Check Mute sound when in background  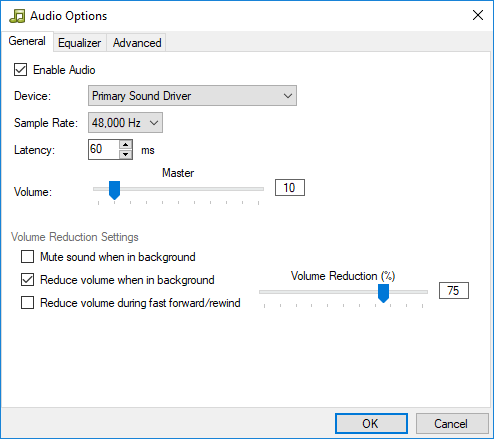click(27, 257)
